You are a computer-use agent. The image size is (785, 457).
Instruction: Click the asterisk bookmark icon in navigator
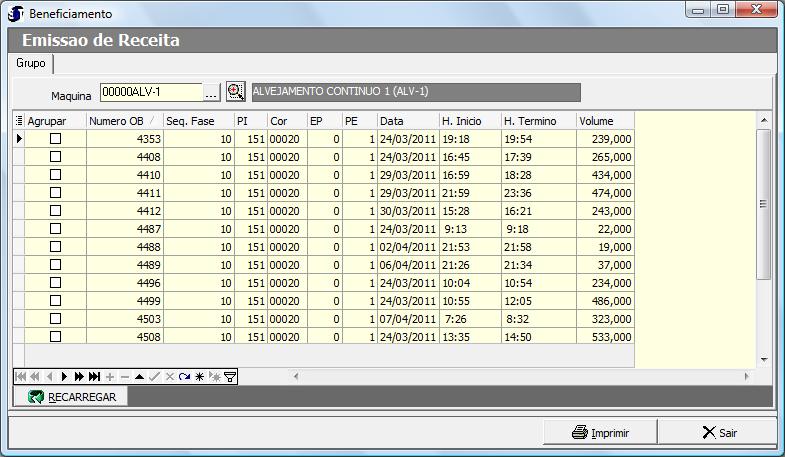[x=199, y=376]
